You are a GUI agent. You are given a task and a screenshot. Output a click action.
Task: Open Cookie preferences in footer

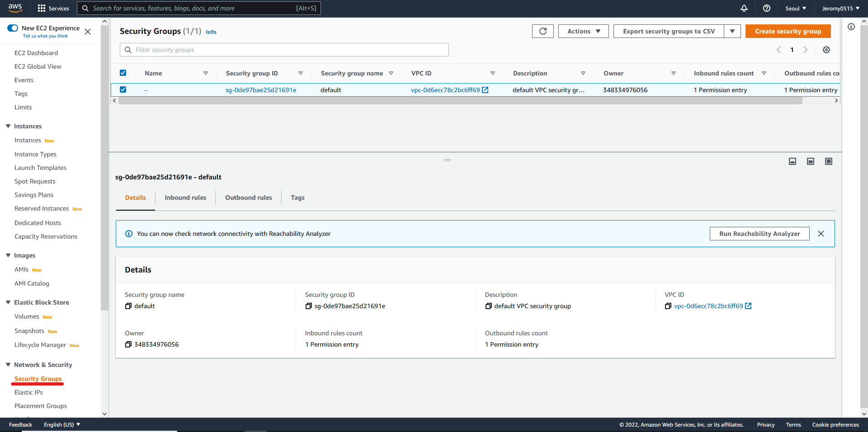coord(835,425)
